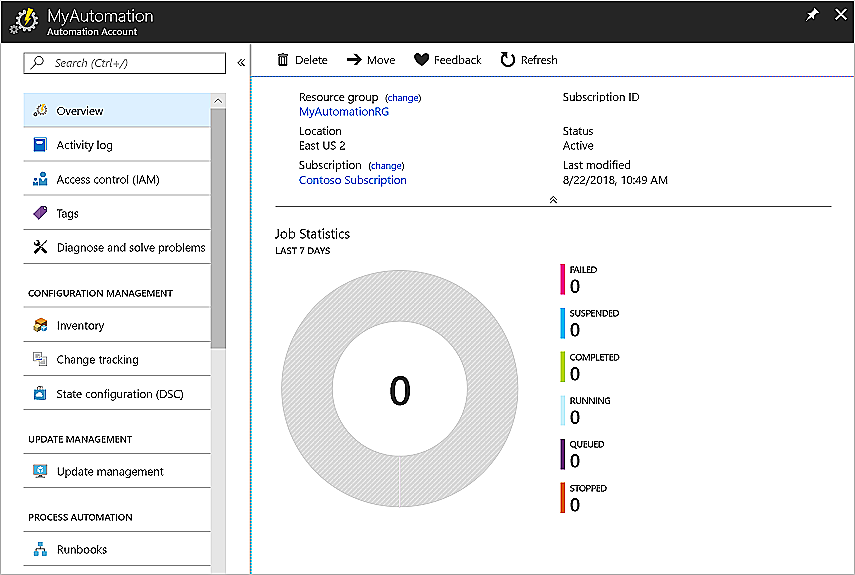Click the sidebar search field
The height and width of the screenshot is (575, 855).
point(125,63)
